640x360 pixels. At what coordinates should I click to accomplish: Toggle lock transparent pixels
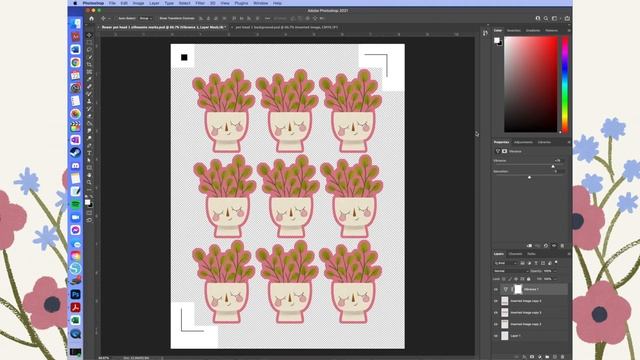point(503,279)
